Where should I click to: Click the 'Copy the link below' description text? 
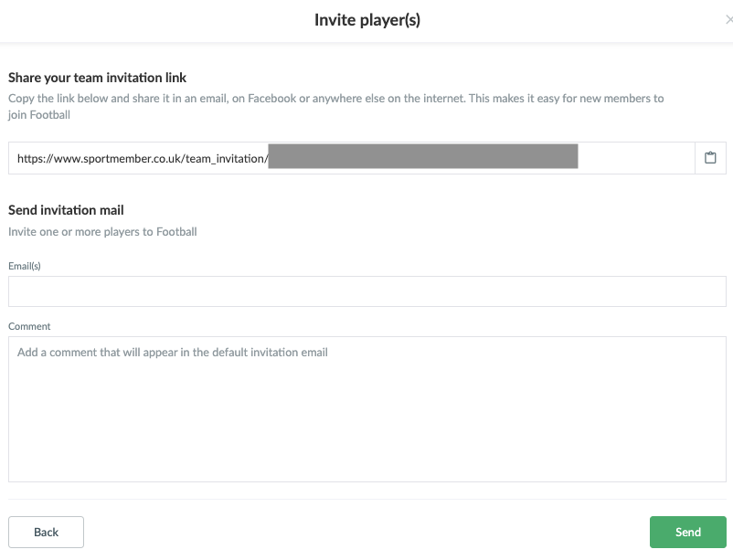pos(335,98)
